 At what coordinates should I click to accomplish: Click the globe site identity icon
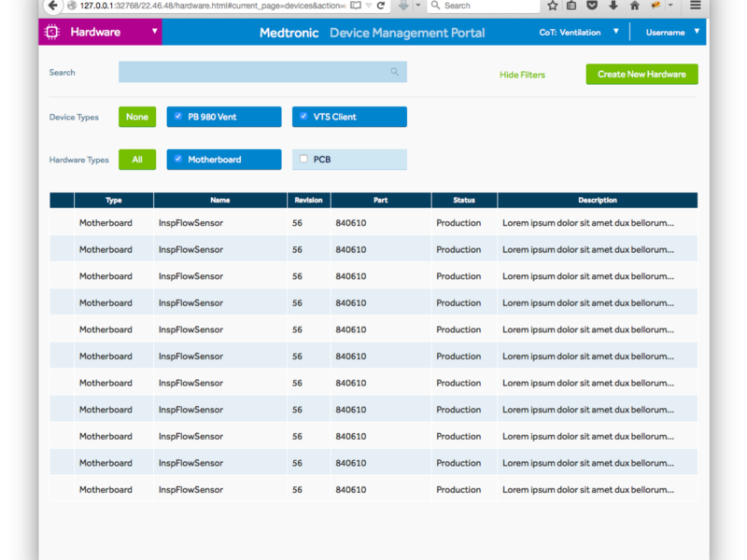pyautogui.click(x=72, y=6)
